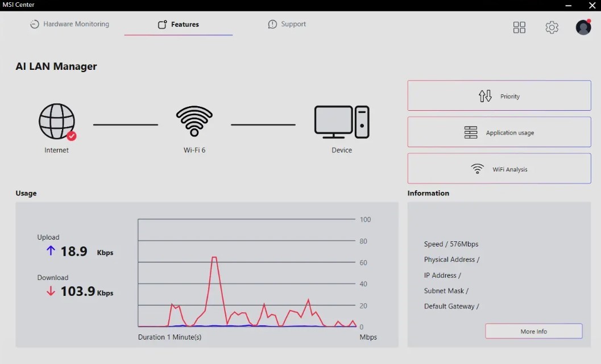Click the Internet label under the globe

pos(56,150)
